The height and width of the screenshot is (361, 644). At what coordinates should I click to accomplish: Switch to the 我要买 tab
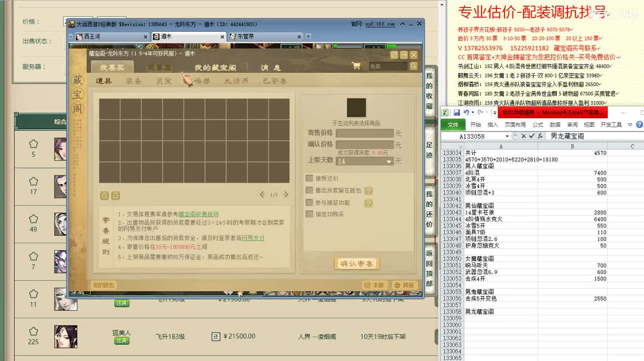(x=112, y=67)
